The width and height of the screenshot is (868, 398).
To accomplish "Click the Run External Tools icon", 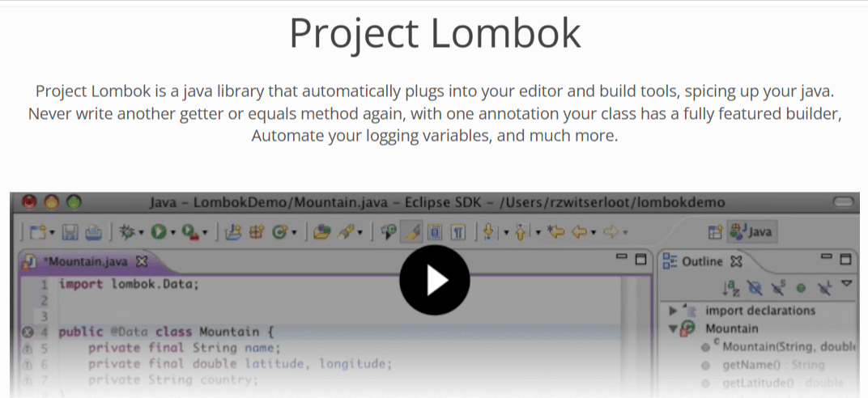I will pyautogui.click(x=191, y=233).
